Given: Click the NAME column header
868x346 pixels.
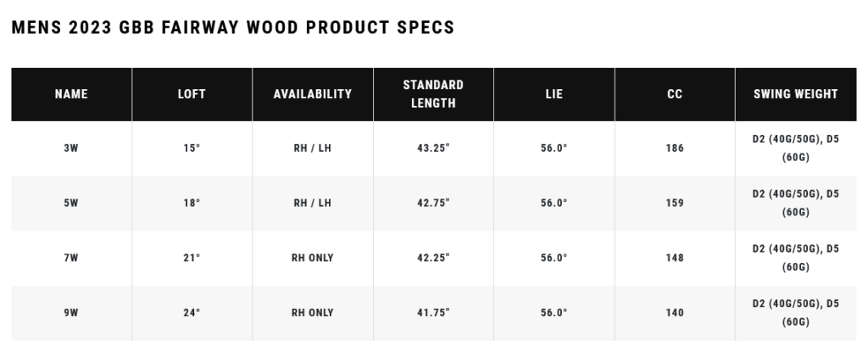Looking at the screenshot, I should pos(71,94).
